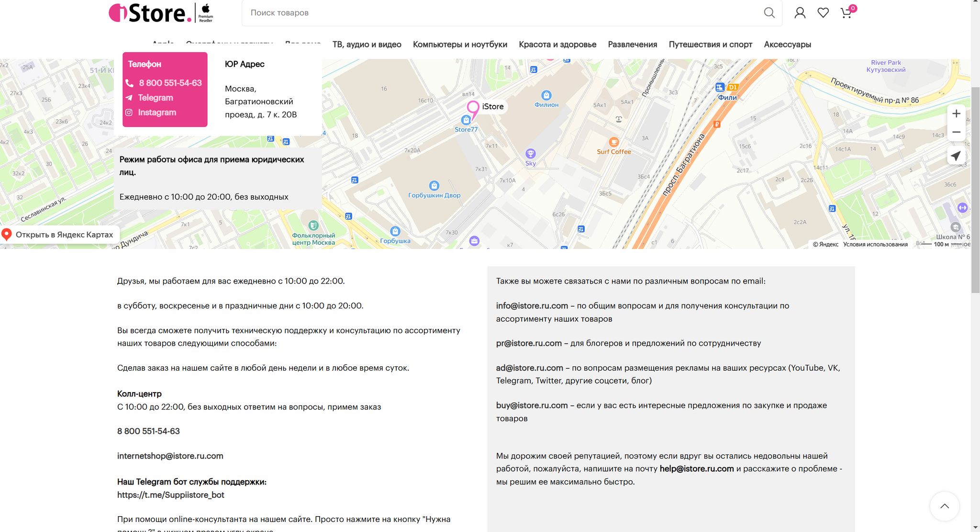Viewport: 980px width, 532px height.
Task: Click the Surf Coffee map marker
Action: pos(613,142)
